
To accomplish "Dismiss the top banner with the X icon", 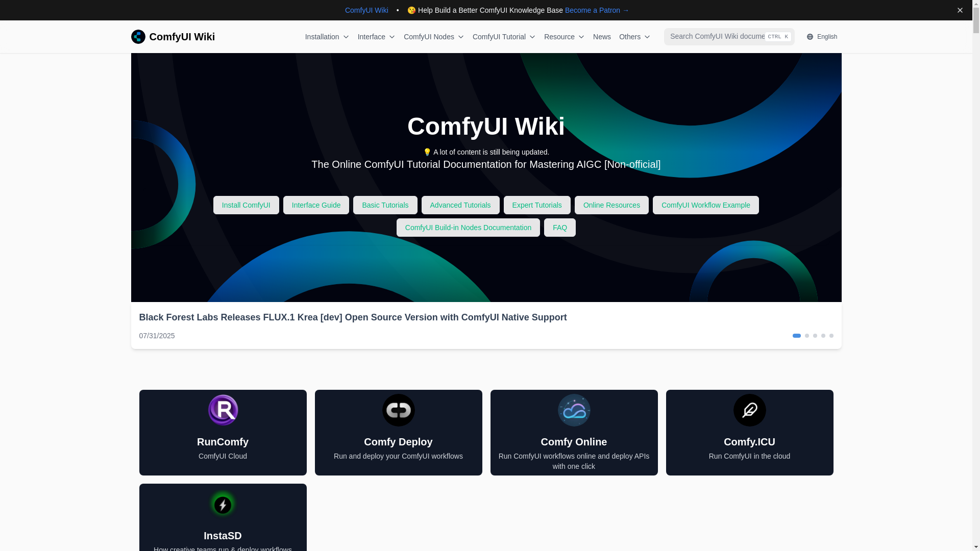I will (x=960, y=10).
